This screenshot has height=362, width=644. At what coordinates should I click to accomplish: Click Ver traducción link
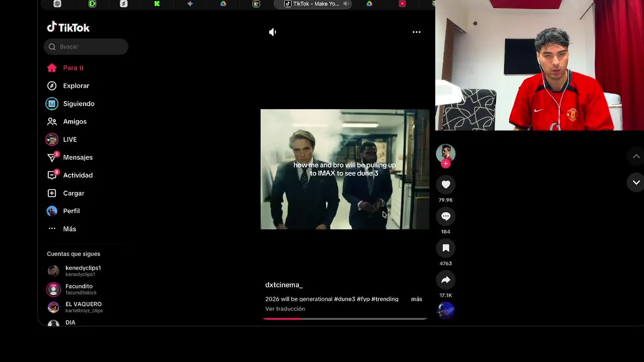click(285, 309)
